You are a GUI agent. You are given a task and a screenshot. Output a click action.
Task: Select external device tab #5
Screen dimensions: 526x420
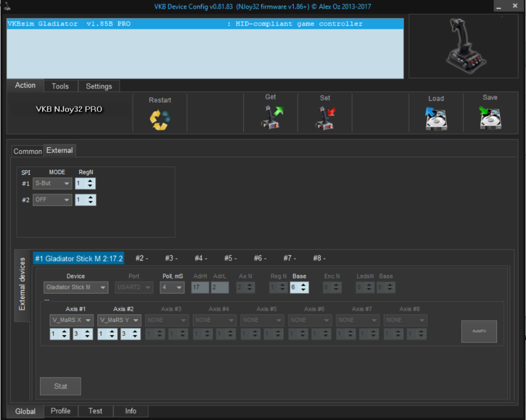pyautogui.click(x=230, y=258)
